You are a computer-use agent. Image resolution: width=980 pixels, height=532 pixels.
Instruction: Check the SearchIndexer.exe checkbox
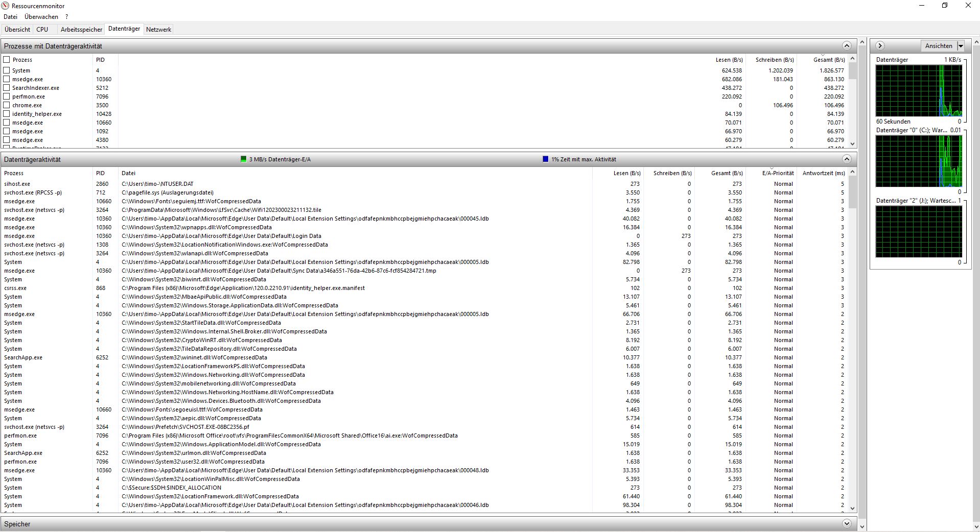(x=7, y=88)
